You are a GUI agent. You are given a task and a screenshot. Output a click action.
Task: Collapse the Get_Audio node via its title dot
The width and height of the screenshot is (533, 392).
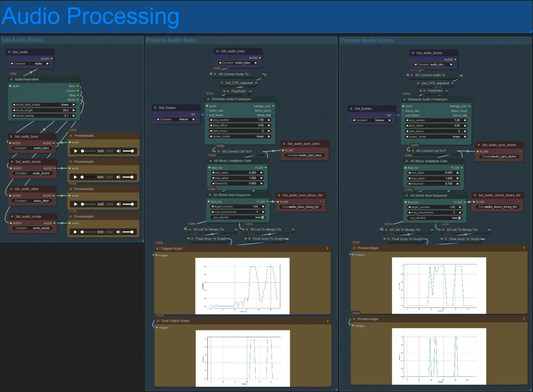coord(9,52)
